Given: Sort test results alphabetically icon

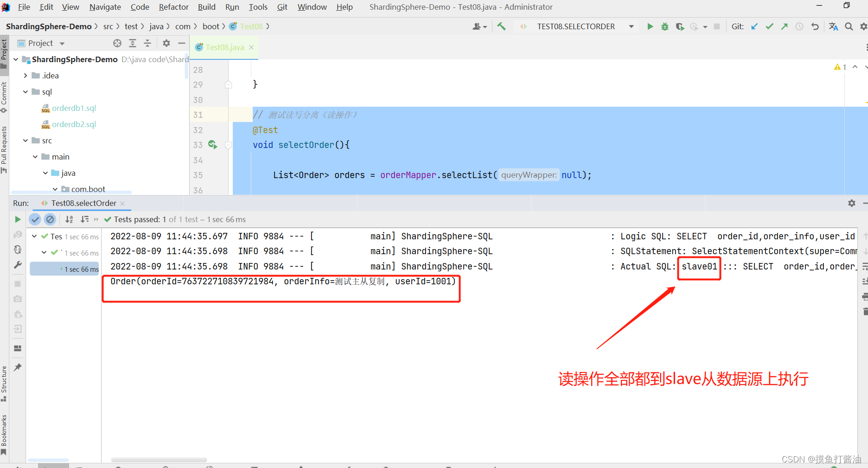Looking at the screenshot, I should coord(69,219).
